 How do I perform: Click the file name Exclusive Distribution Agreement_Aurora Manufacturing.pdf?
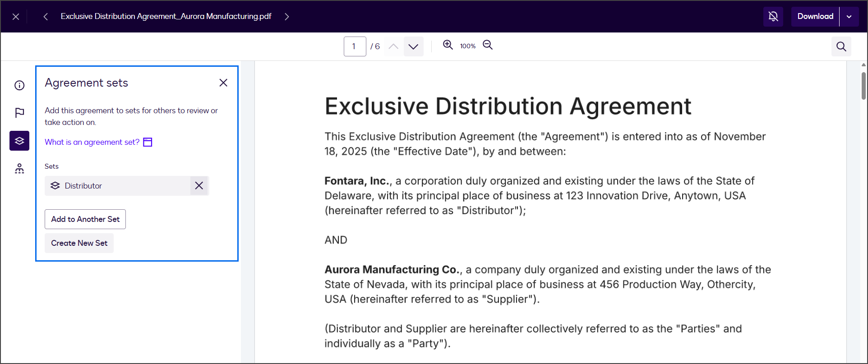(x=166, y=16)
